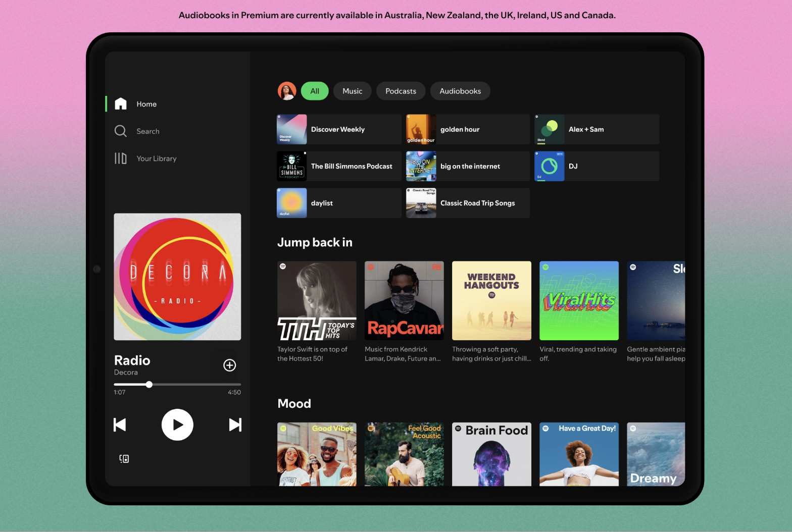Viewport: 792px width, 532px height.
Task: Click the Your Library label
Action: 157,158
